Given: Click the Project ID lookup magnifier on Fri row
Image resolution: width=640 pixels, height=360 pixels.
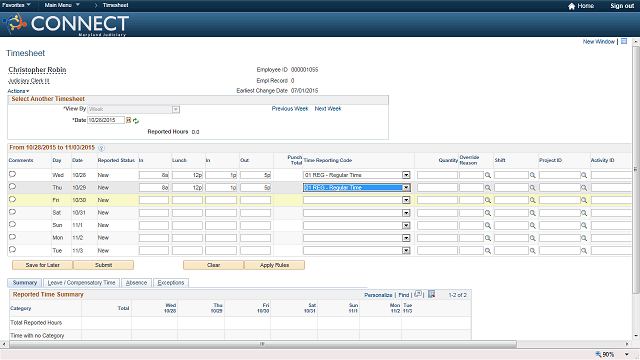Looking at the screenshot, I should (584, 200).
